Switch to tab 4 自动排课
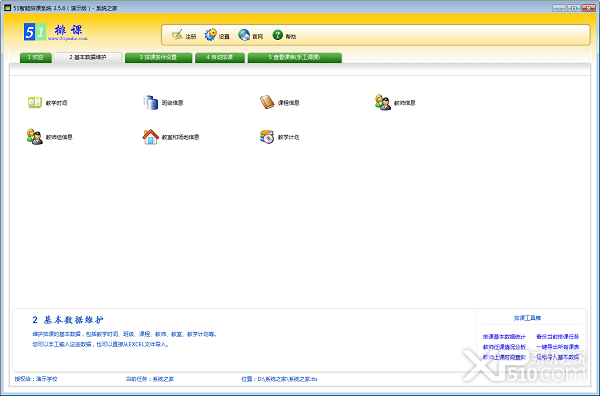The height and width of the screenshot is (396, 600). pos(220,57)
